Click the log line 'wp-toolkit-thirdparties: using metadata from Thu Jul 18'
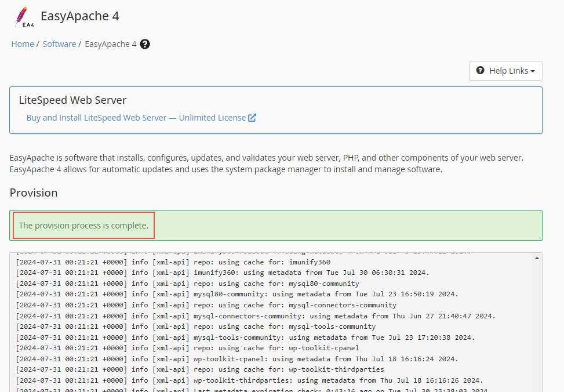564x392 pixels. (249, 380)
